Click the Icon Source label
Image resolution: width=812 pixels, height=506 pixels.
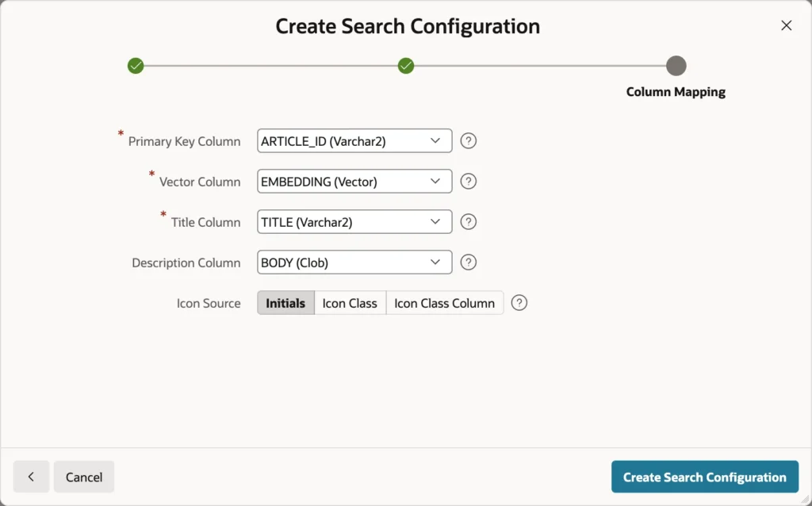pyautogui.click(x=209, y=303)
